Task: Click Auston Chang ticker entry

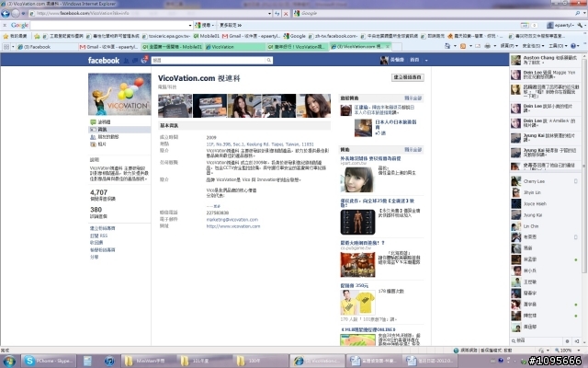Action: pyautogui.click(x=545, y=60)
